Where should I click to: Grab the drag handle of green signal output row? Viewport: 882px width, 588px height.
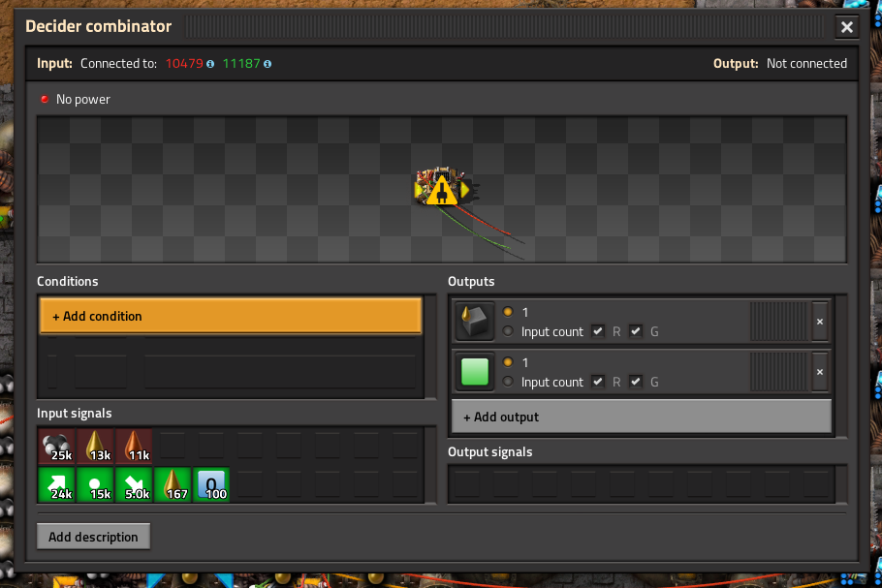click(x=779, y=372)
